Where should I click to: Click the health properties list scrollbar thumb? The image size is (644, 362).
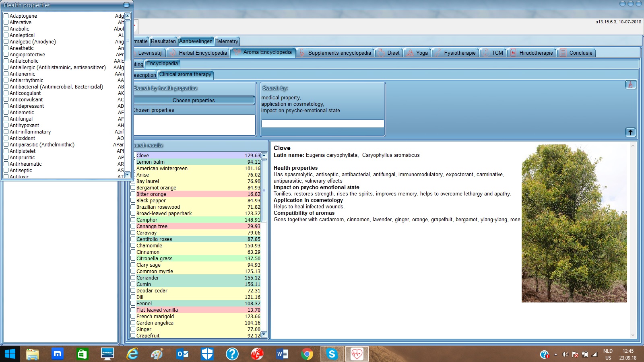[x=128, y=40]
